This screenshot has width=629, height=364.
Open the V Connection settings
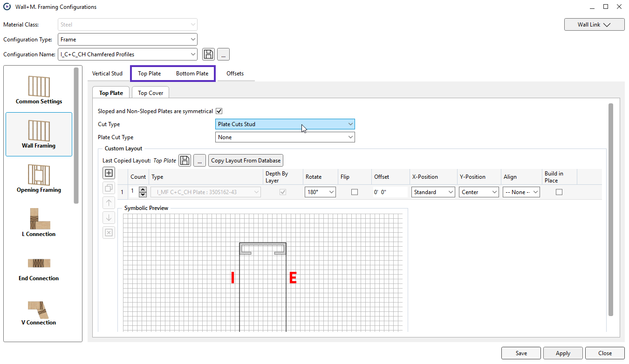coord(39,311)
